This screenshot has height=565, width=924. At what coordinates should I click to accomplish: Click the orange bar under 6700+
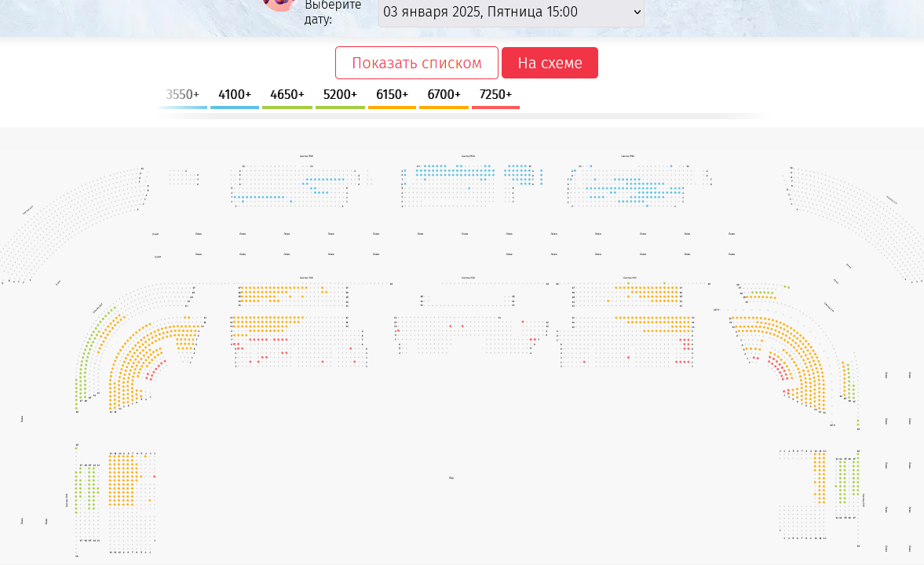click(x=444, y=107)
